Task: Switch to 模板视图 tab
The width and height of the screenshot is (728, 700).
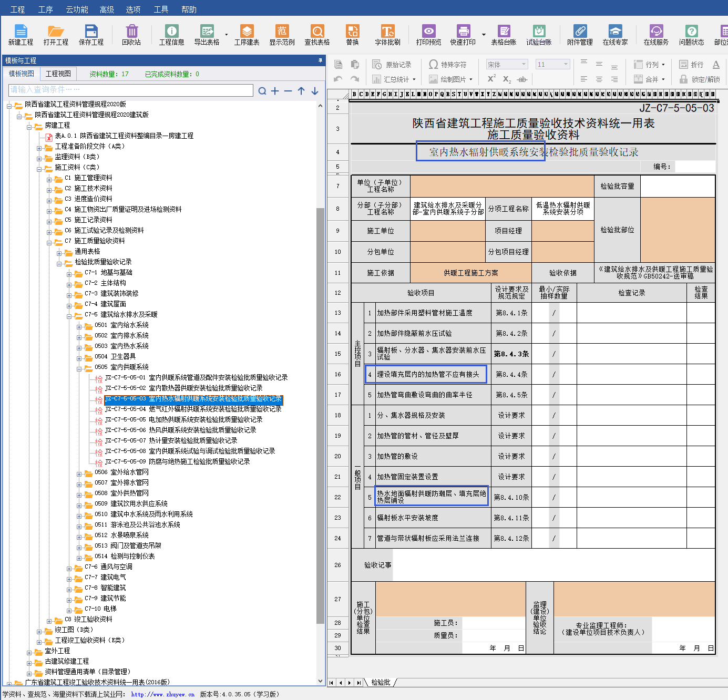Action: [x=22, y=74]
